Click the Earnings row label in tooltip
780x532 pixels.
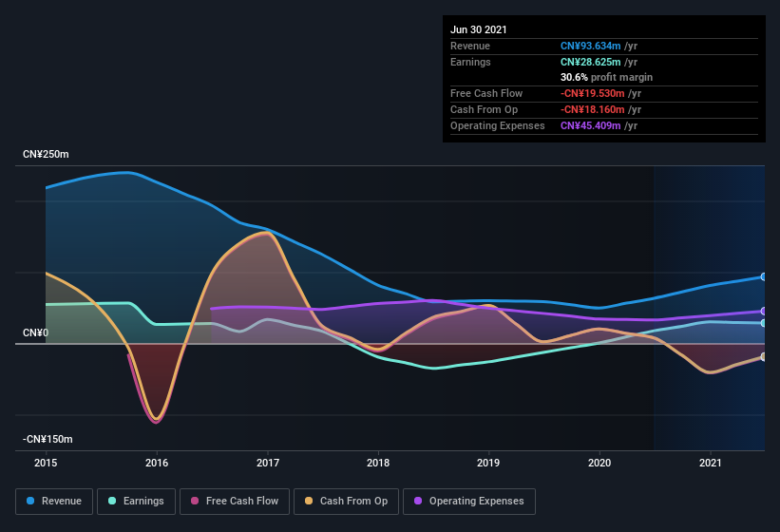[x=470, y=62]
